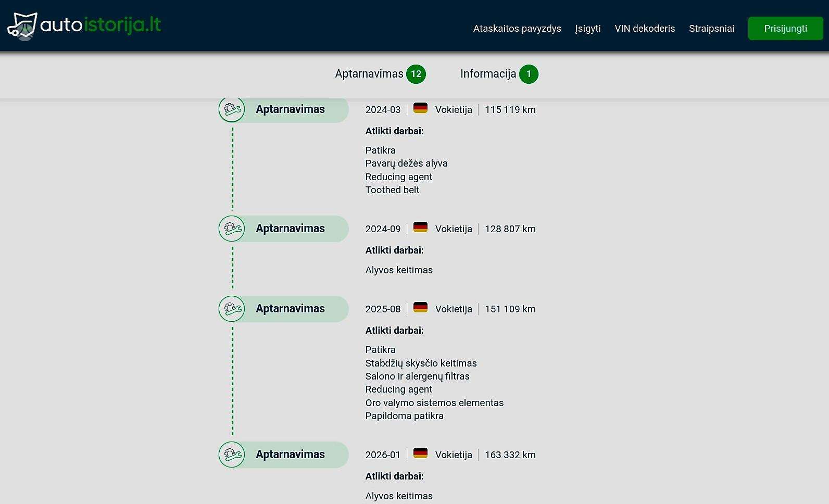Open Ataskaitos pavyzdys menu link
829x504 pixels.
point(517,29)
